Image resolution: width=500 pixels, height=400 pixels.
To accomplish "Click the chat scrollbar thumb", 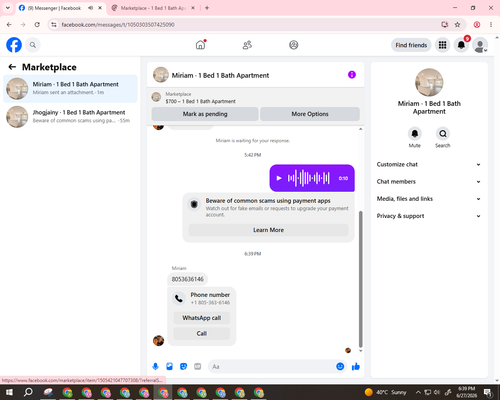I will 360,279.
